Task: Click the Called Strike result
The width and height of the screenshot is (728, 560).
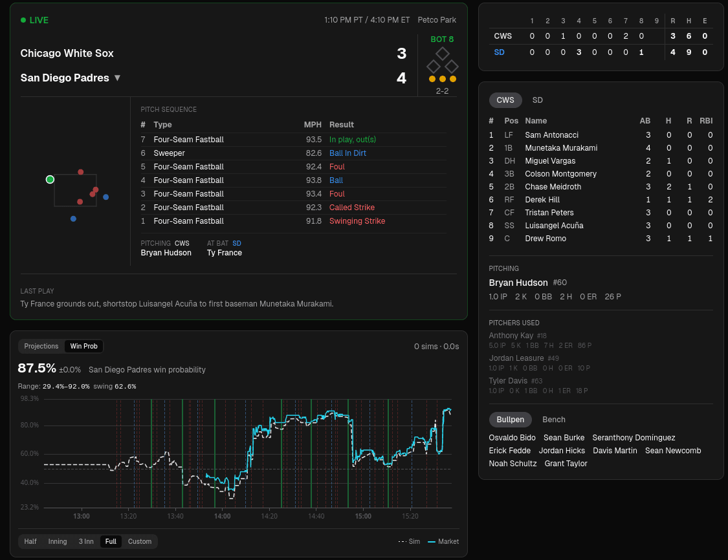Action: coord(352,208)
